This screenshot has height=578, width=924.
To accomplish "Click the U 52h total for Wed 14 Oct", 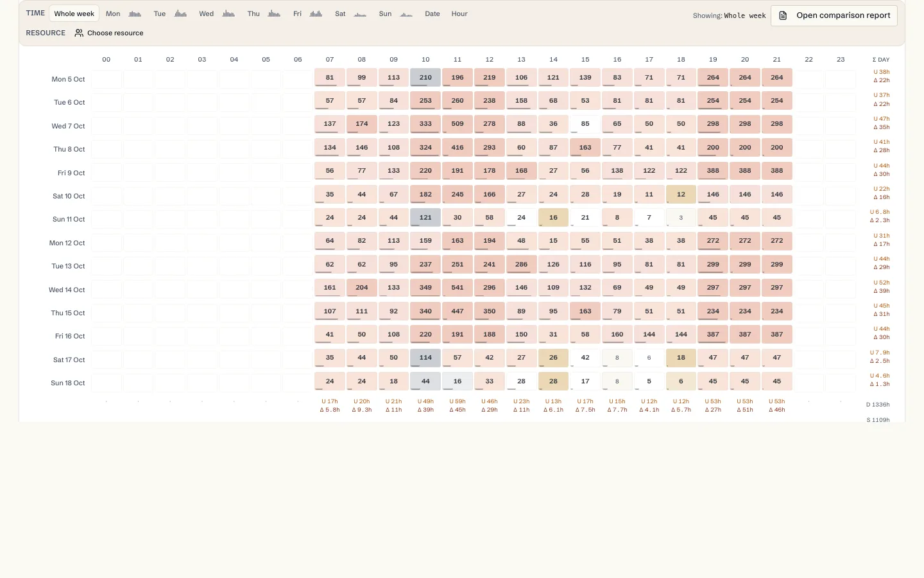I will pos(881,283).
